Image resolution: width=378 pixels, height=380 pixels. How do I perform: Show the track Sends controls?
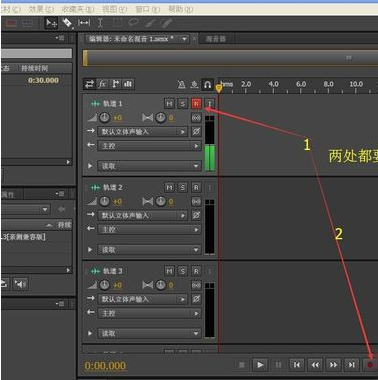click(x=115, y=84)
